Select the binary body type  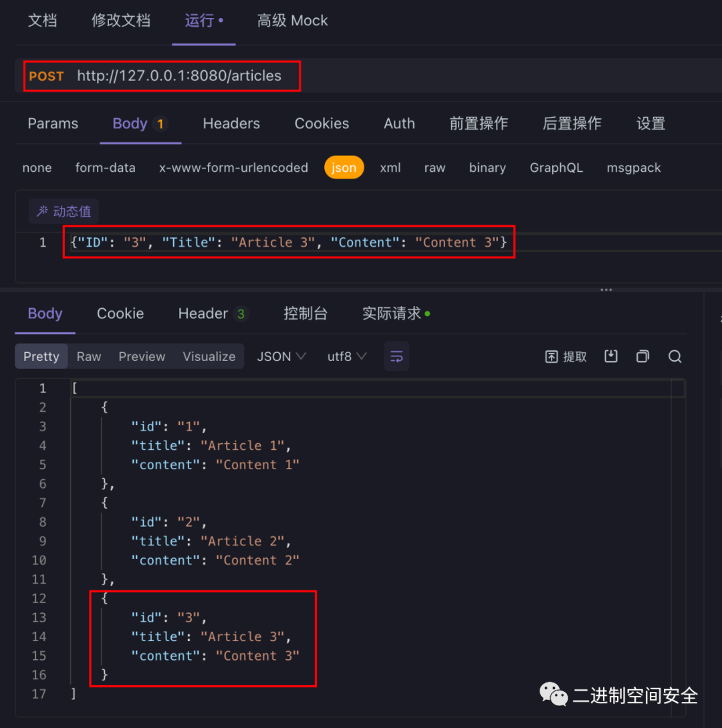(487, 168)
